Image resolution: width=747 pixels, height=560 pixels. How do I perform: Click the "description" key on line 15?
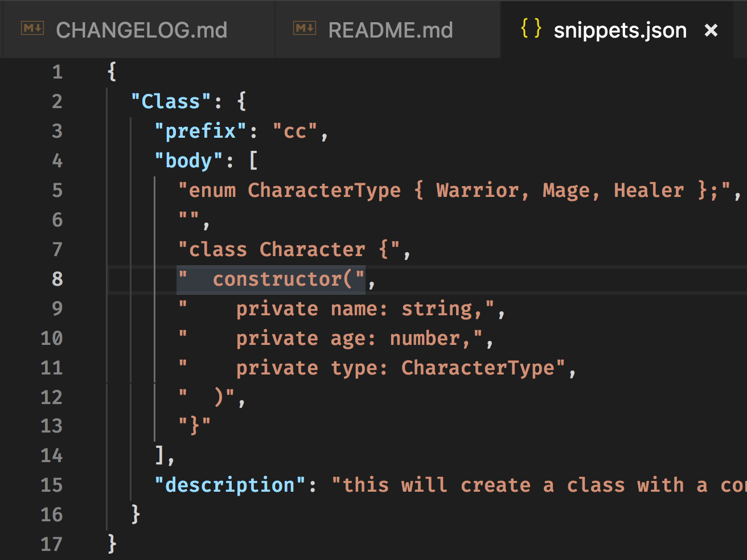click(x=230, y=485)
